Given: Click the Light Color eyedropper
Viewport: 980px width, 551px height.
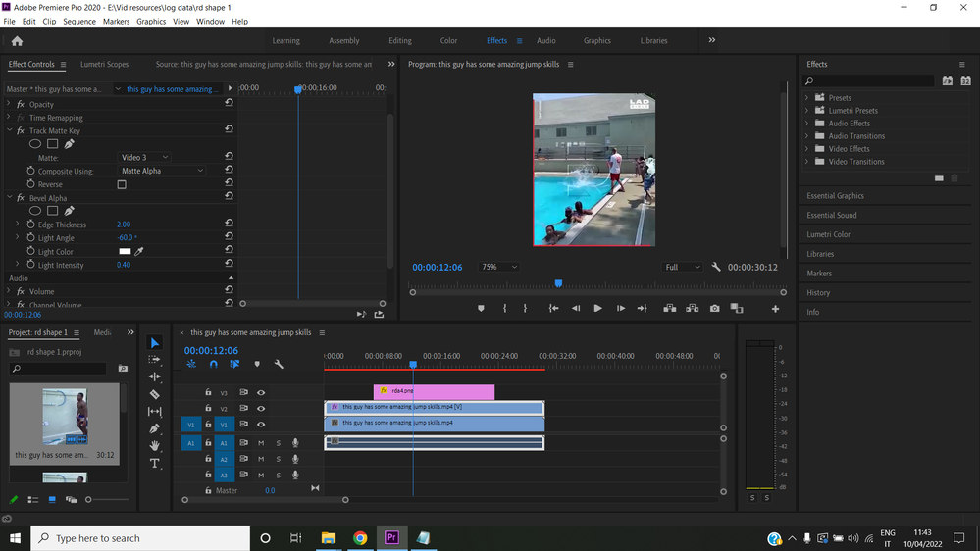Looking at the screenshot, I should point(139,252).
